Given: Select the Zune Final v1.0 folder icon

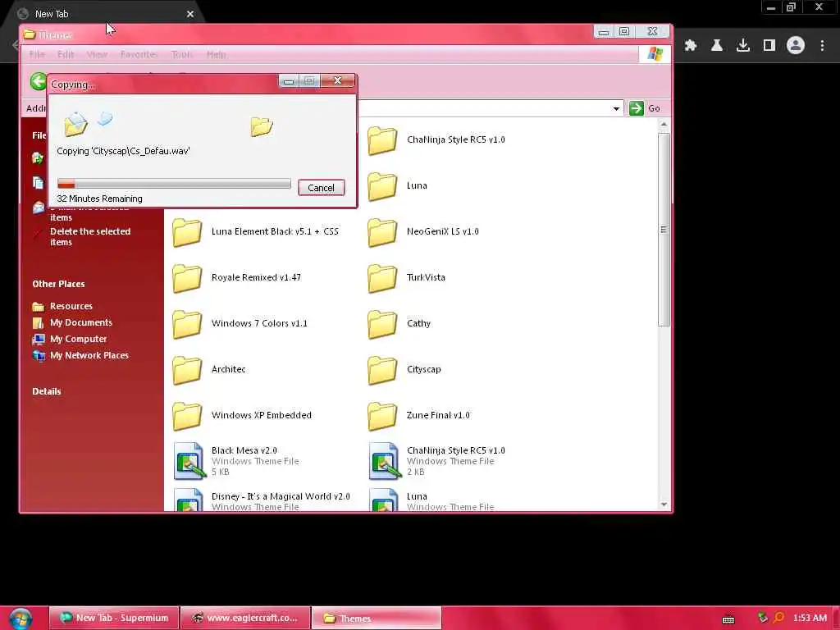Looking at the screenshot, I should click(382, 416).
